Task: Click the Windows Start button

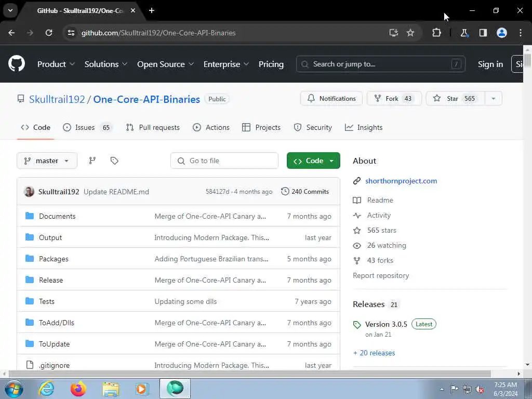Action: click(x=14, y=389)
